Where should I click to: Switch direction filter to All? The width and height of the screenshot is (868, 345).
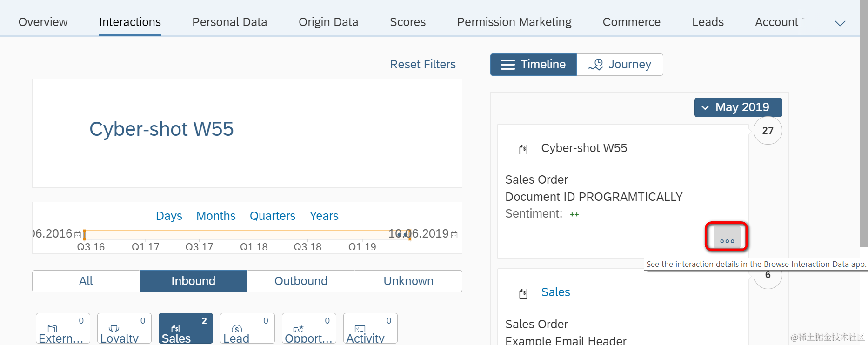tap(86, 281)
